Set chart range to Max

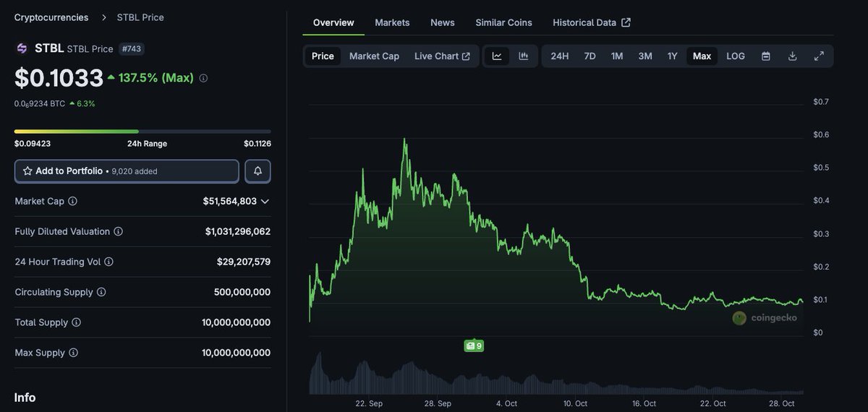click(x=702, y=56)
